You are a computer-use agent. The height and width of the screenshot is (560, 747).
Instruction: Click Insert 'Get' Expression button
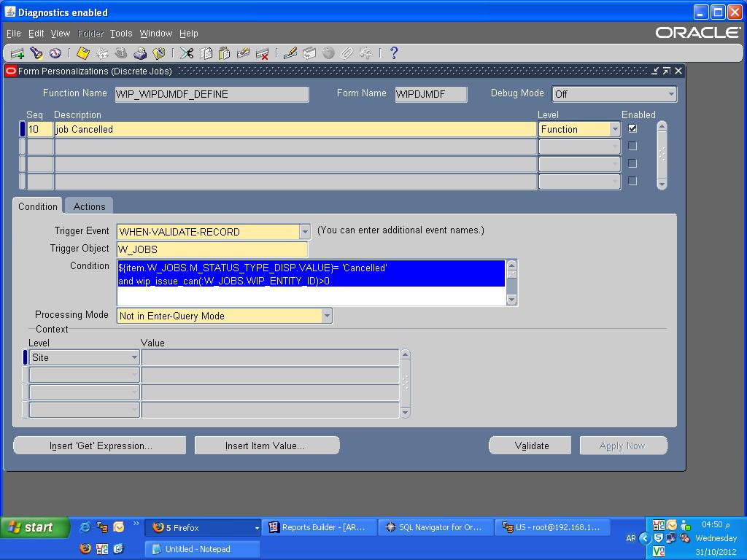(99, 445)
